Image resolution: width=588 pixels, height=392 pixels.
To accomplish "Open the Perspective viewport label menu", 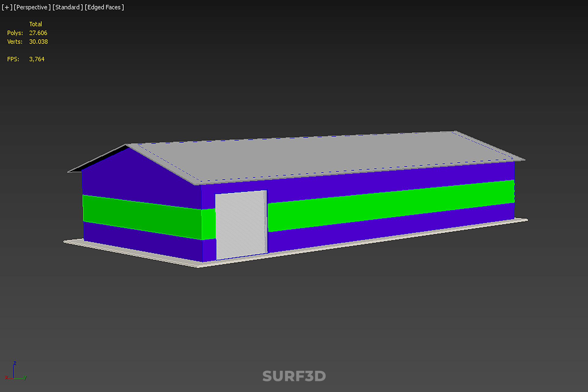I will click(32, 7).
